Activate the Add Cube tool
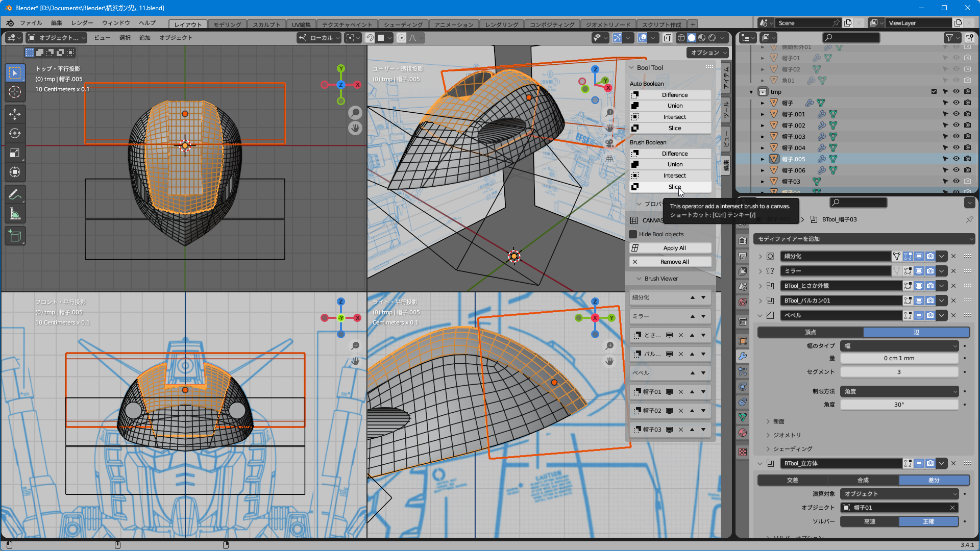980x551 pixels. coord(15,236)
